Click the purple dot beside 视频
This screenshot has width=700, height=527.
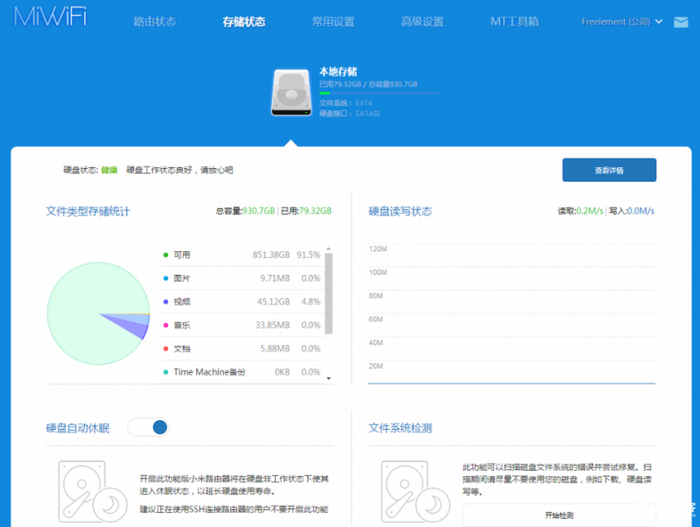(165, 301)
